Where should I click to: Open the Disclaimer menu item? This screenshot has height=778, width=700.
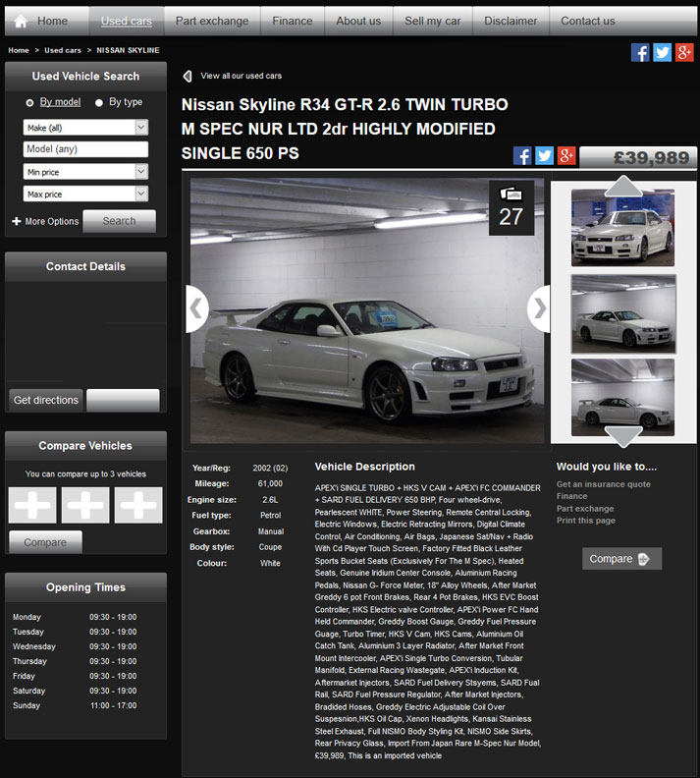coord(511,21)
